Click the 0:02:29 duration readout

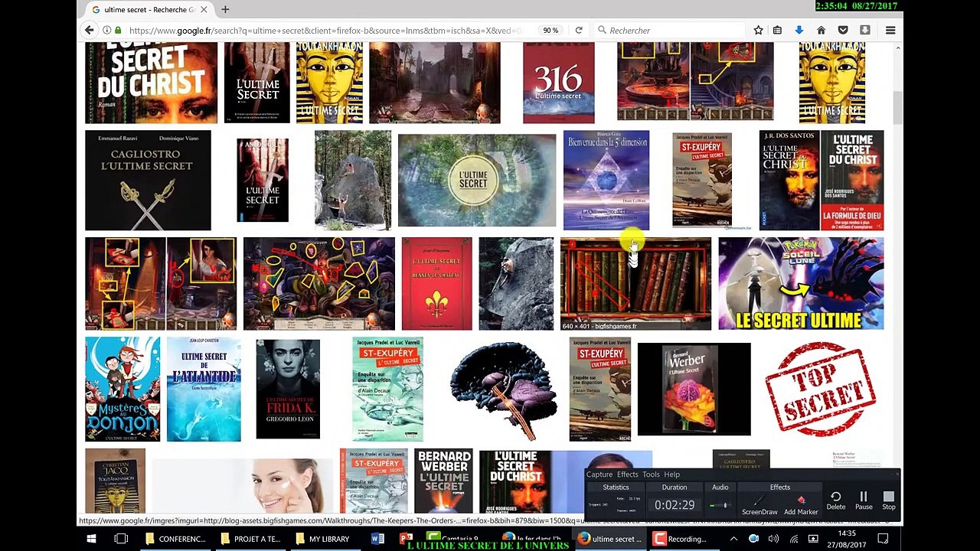point(675,505)
